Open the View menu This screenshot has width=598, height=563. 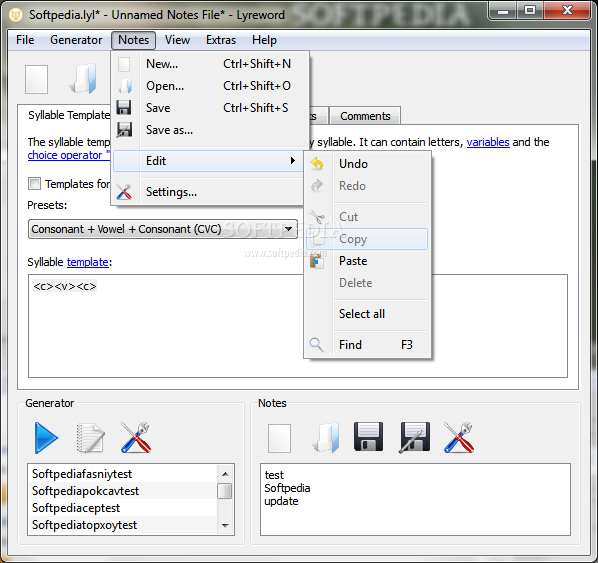pyautogui.click(x=177, y=40)
